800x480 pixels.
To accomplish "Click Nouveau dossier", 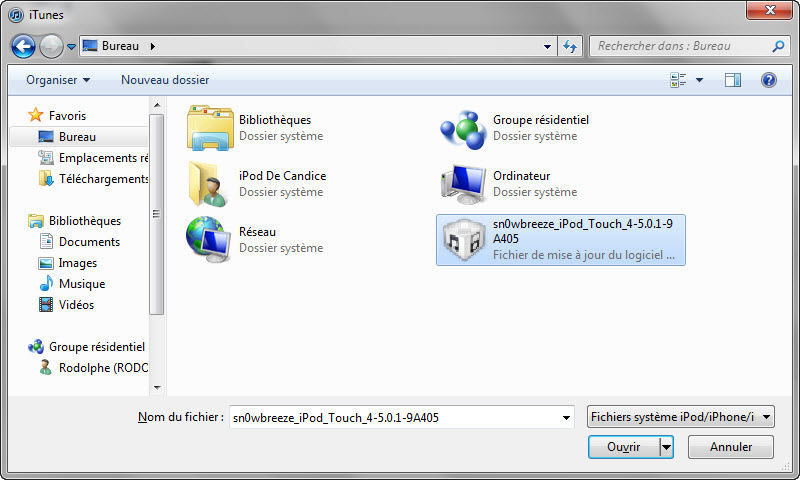I will coord(165,80).
